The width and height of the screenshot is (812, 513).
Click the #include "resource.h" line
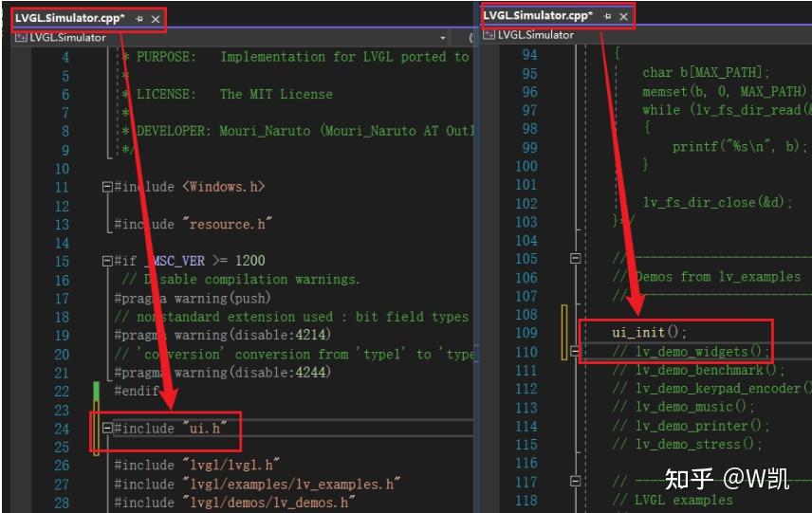click(193, 224)
